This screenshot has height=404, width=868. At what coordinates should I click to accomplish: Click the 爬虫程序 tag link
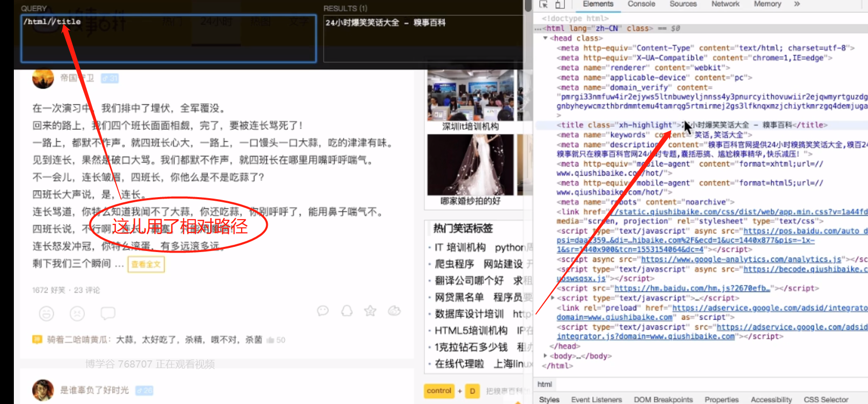(x=455, y=264)
